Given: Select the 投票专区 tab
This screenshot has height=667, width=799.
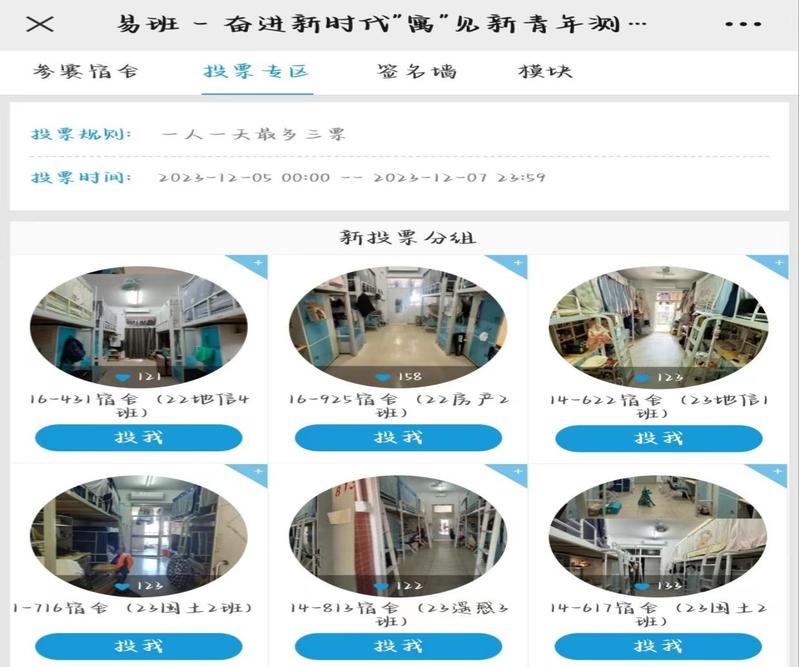Looking at the screenshot, I should 257,72.
